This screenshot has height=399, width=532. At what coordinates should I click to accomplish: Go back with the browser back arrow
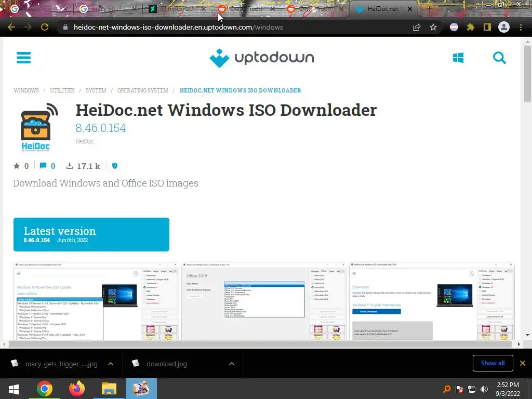pyautogui.click(x=11, y=27)
